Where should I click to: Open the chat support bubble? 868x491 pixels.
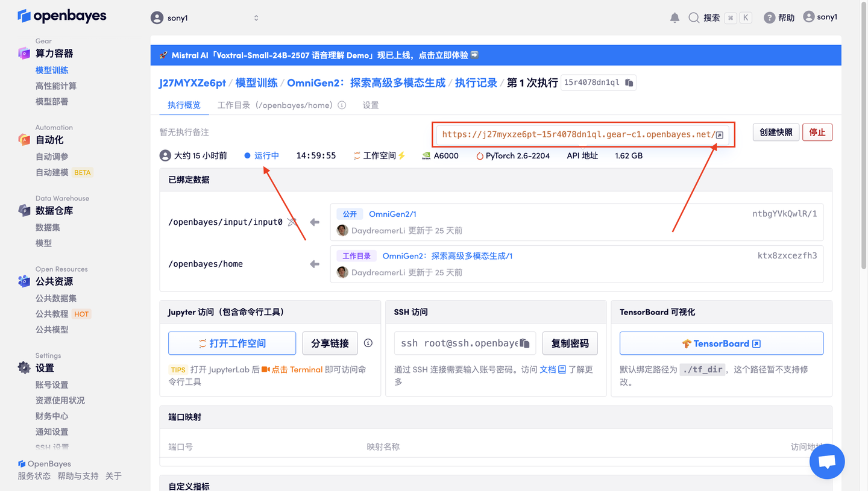coord(827,461)
